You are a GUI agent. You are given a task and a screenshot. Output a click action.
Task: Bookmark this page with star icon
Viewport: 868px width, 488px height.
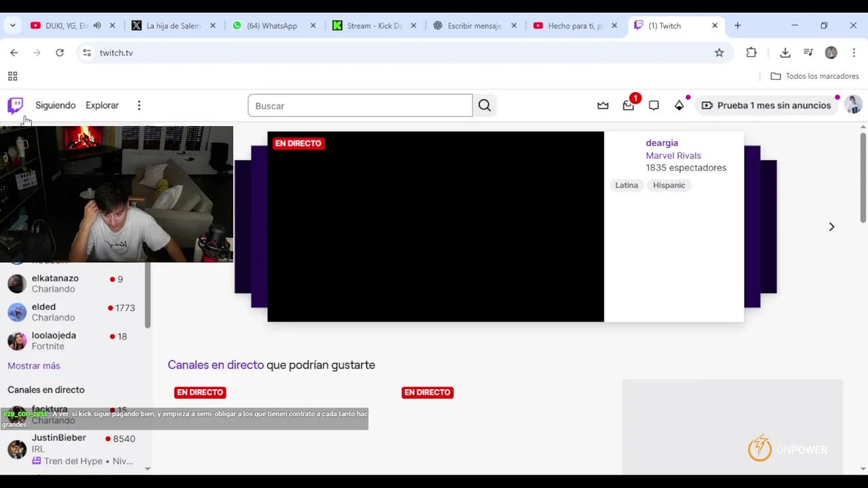(719, 53)
